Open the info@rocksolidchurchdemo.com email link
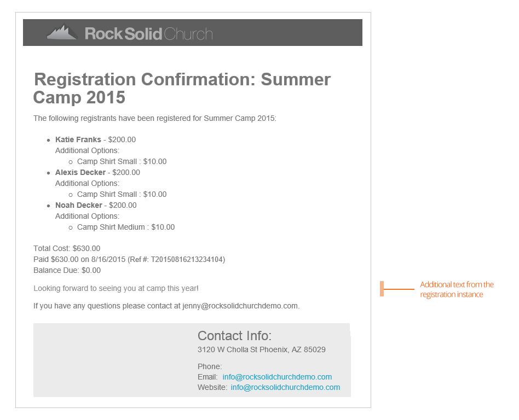519x420 pixels. (277, 377)
